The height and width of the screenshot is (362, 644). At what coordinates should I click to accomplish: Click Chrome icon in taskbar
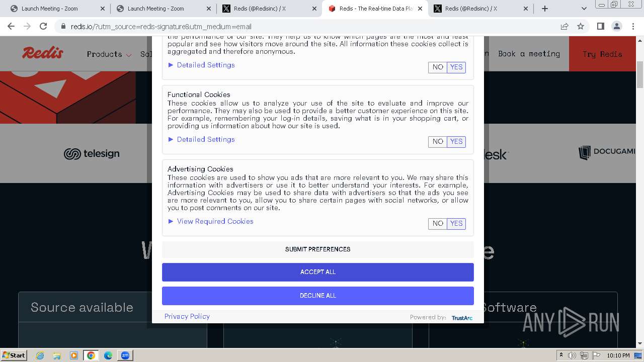91,355
